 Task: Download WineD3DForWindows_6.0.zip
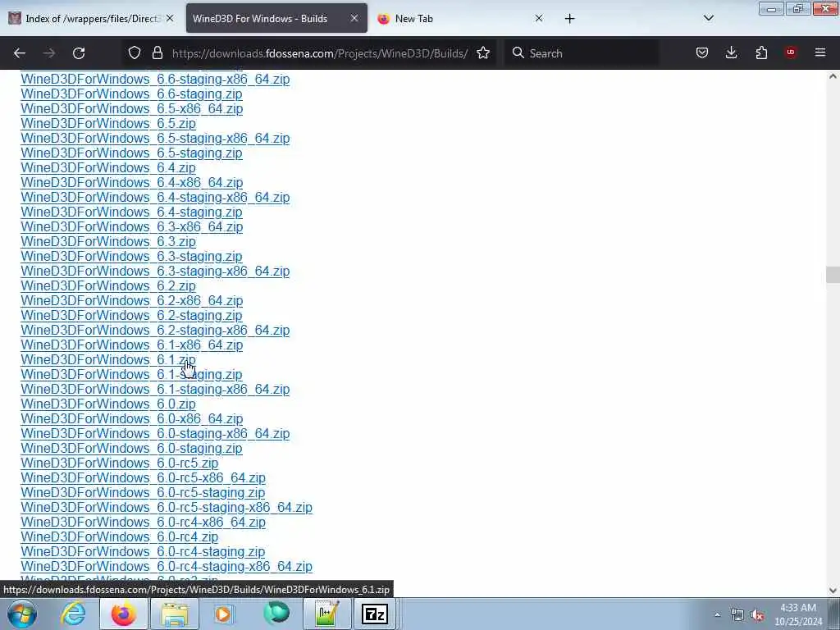coord(108,404)
